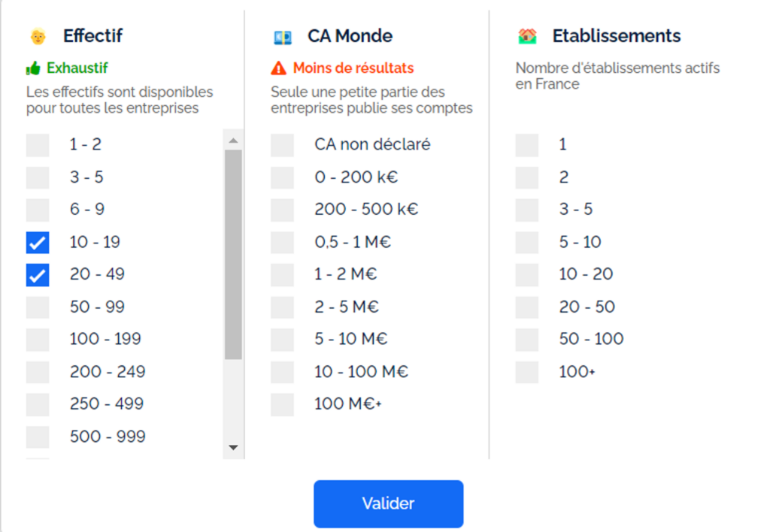Image resolution: width=770 pixels, height=532 pixels.
Task: Check the 50 - 99 effectif box
Action: tap(38, 307)
